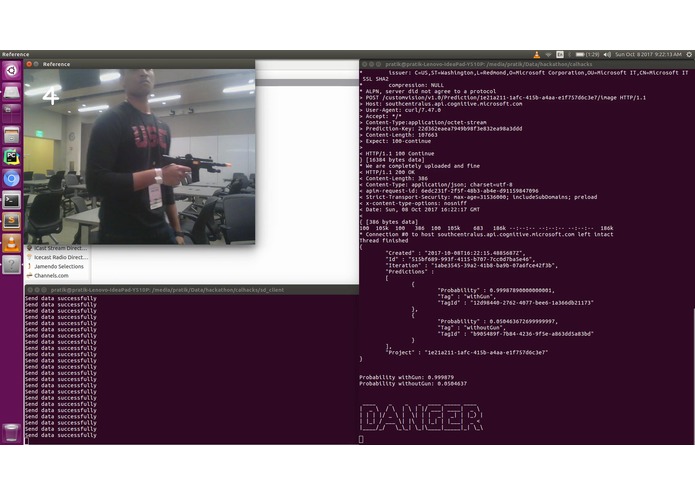Screen dimensions: 695x494
Task: Close the Reference webcam window
Action: [x=29, y=64]
